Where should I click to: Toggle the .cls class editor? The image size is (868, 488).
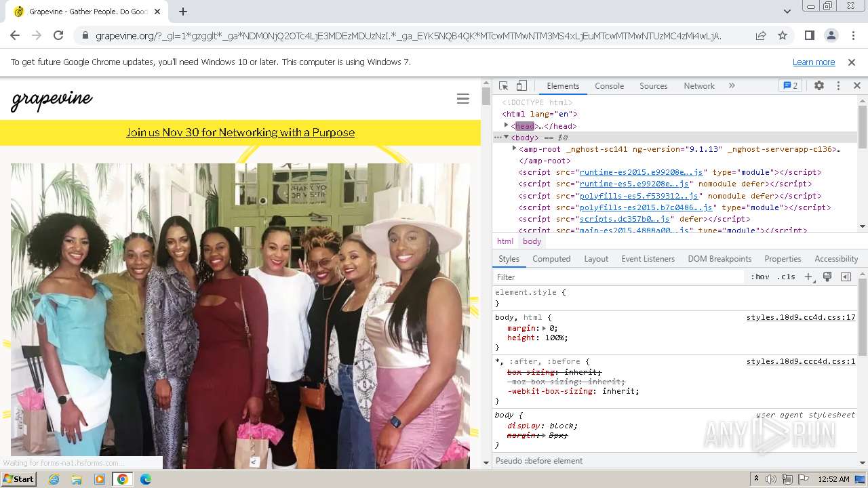786,277
